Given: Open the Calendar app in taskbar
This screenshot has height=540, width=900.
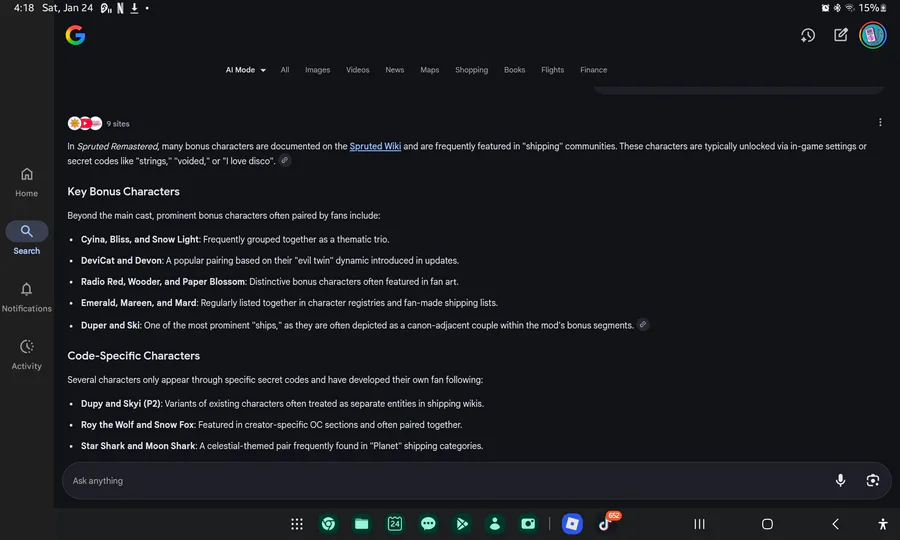Looking at the screenshot, I should click(395, 524).
